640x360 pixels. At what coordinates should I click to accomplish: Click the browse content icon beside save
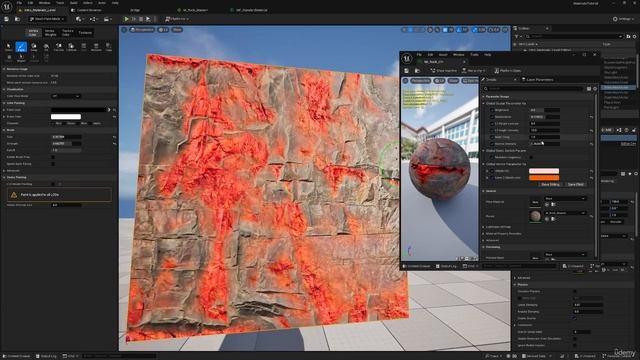(x=17, y=19)
